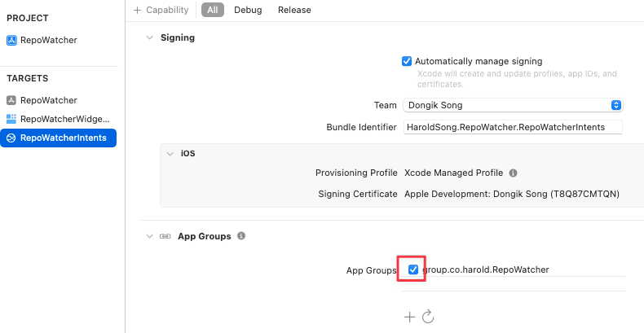The width and height of the screenshot is (644, 333).
Task: Click the Signing Certificate value text
Action: (x=512, y=194)
